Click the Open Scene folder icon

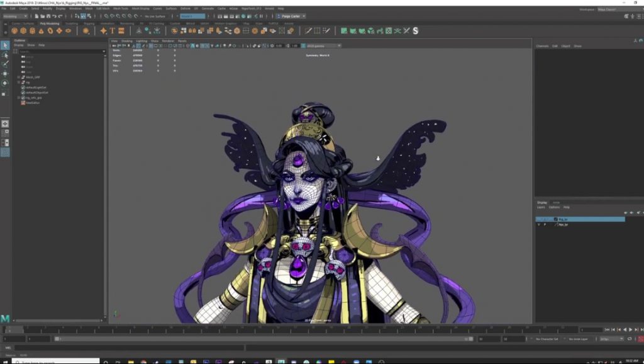point(42,16)
